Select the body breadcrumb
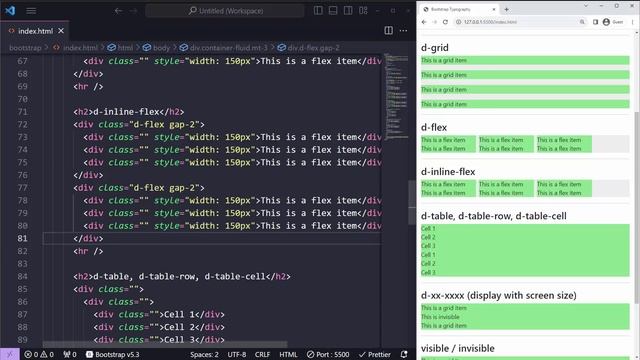 click(x=161, y=48)
